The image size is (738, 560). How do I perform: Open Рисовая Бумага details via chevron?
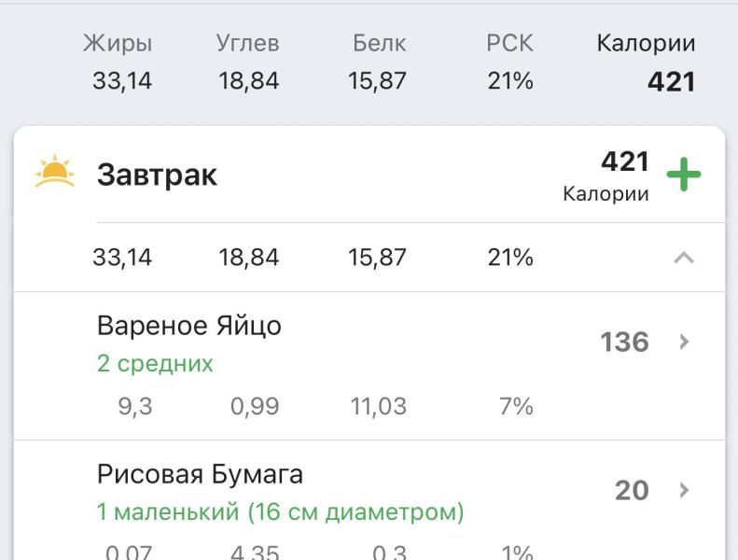(x=684, y=490)
